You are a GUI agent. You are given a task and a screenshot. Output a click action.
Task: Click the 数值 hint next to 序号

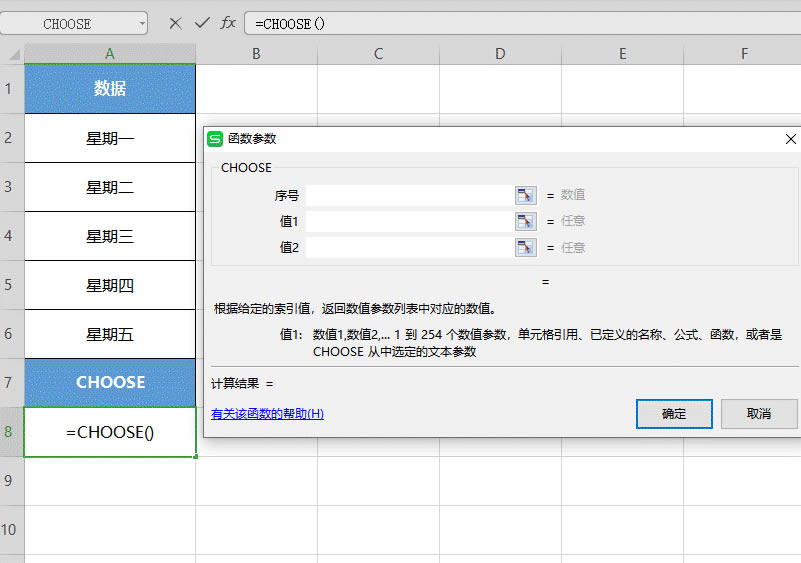tap(573, 195)
